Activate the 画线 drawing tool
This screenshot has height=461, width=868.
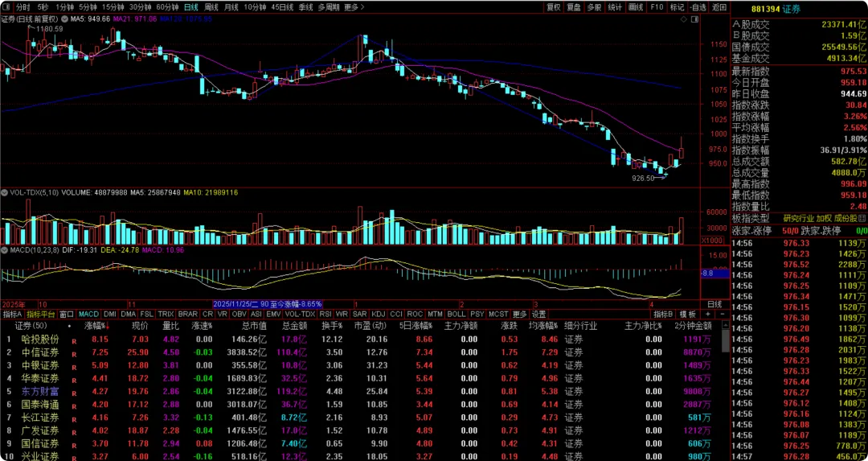point(636,7)
